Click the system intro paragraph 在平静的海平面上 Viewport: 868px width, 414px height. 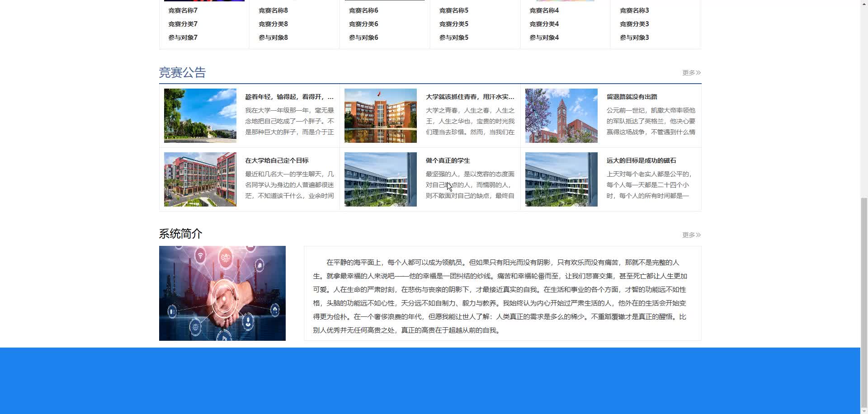[x=500, y=296]
